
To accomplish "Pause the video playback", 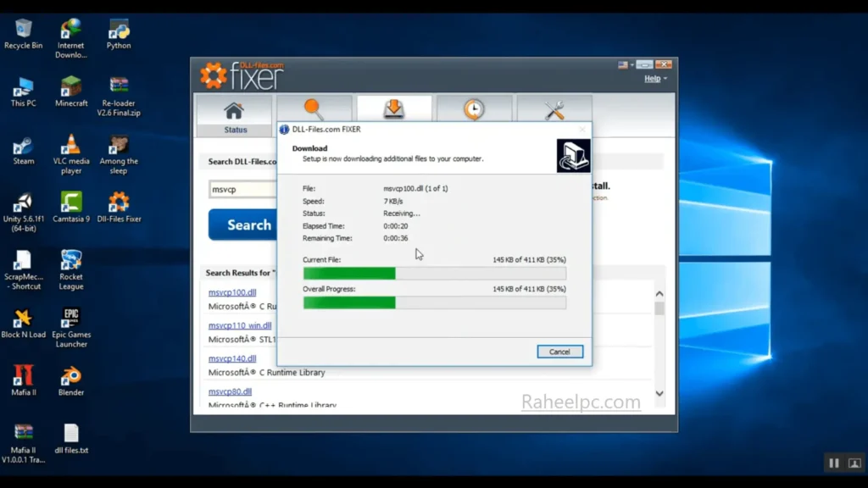I will (x=834, y=463).
